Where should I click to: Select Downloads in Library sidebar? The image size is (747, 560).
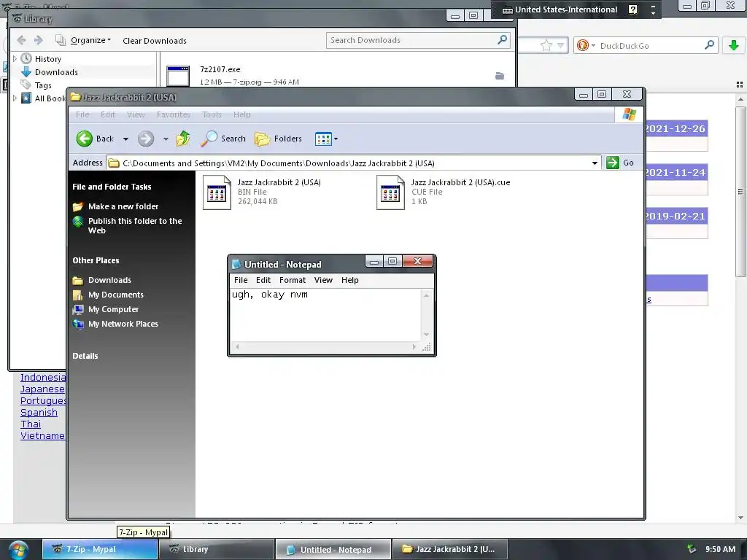55,72
